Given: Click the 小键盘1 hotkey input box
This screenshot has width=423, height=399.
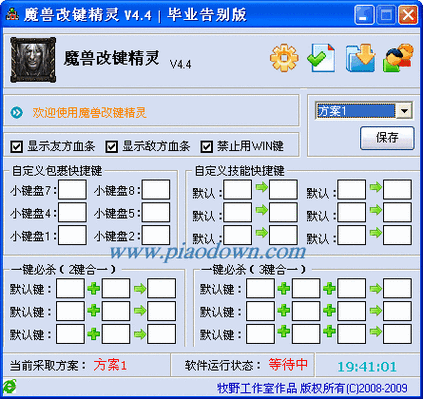Looking at the screenshot, I should 72,235.
